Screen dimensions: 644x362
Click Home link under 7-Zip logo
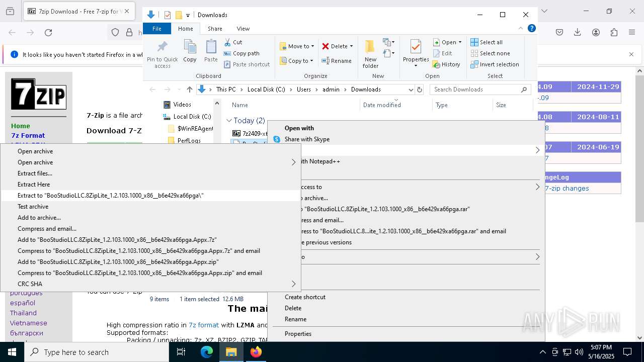(21, 126)
